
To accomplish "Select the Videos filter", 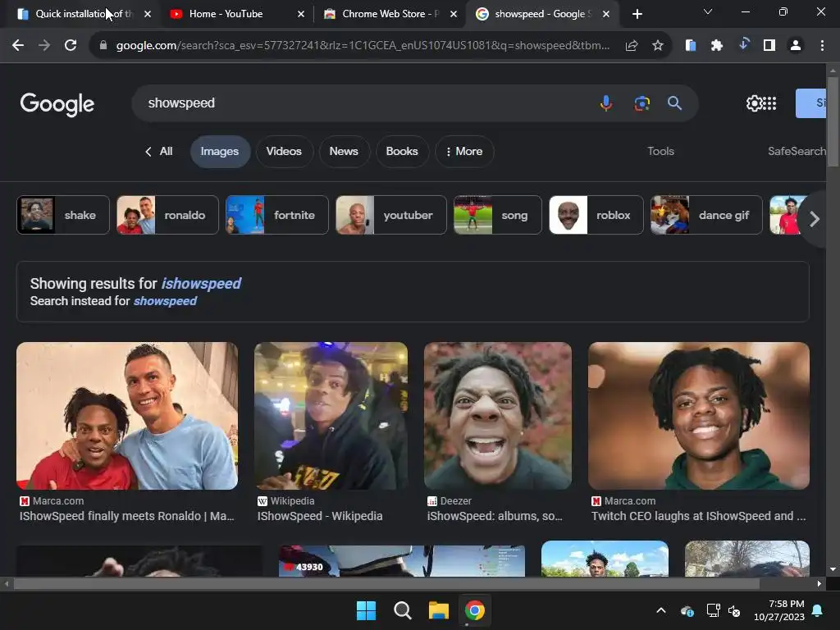I will 284,152.
